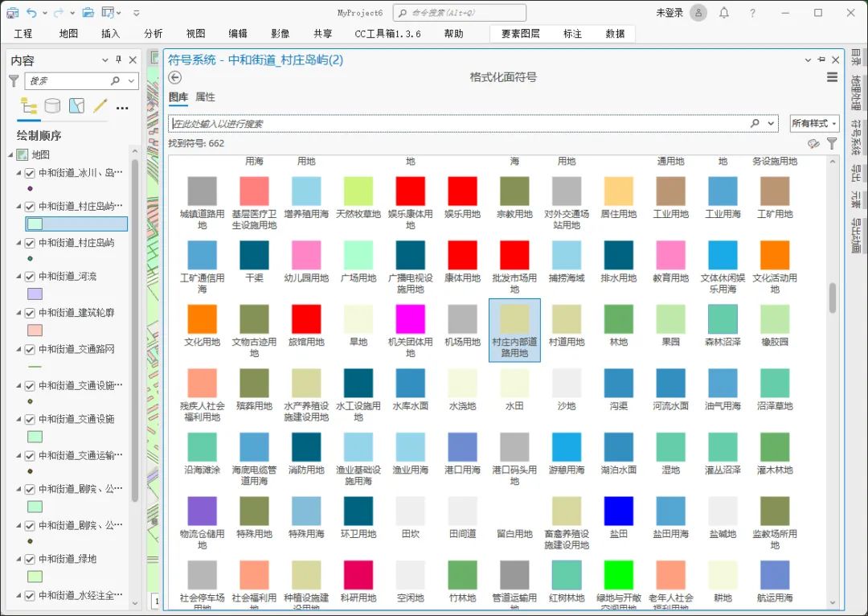Toggle visibility of 中和街道_水经注全 layer

30,596
